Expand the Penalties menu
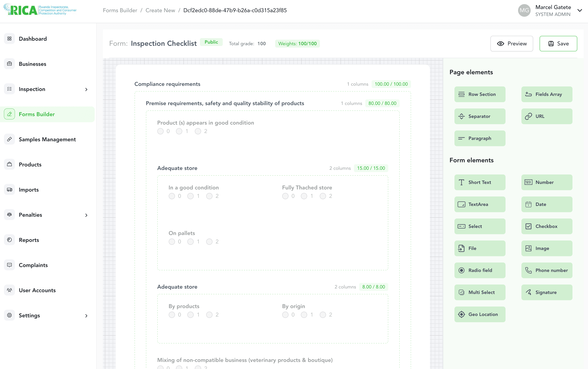 [86, 215]
